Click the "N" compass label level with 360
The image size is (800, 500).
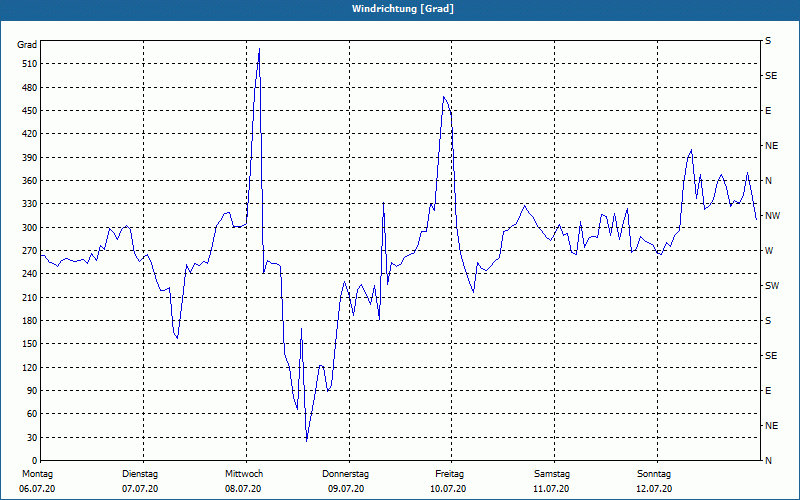pyautogui.click(x=769, y=181)
